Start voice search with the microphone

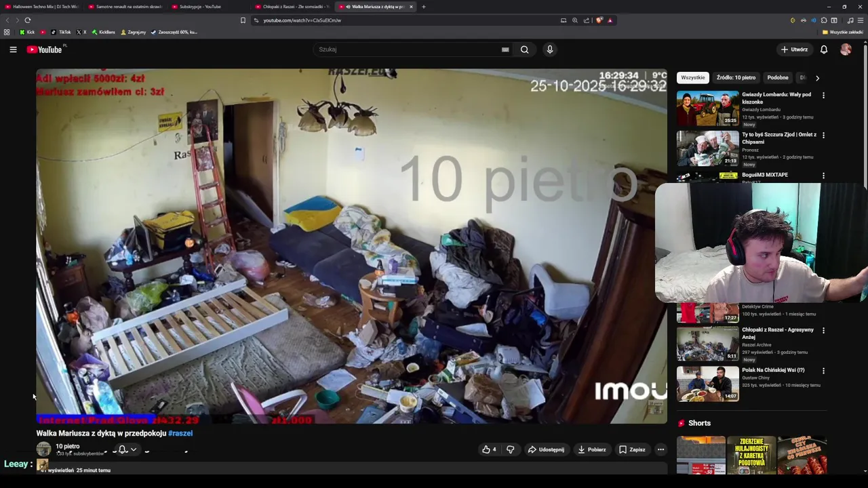(550, 49)
